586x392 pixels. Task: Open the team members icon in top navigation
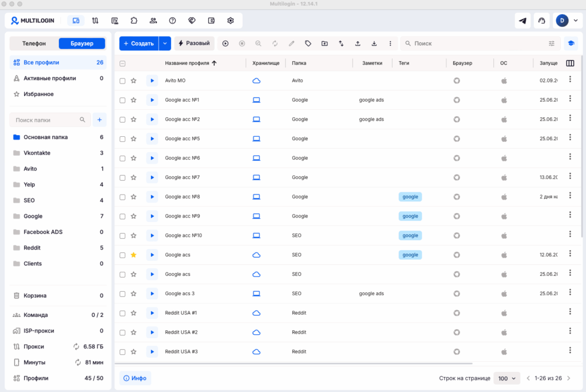pyautogui.click(x=153, y=21)
